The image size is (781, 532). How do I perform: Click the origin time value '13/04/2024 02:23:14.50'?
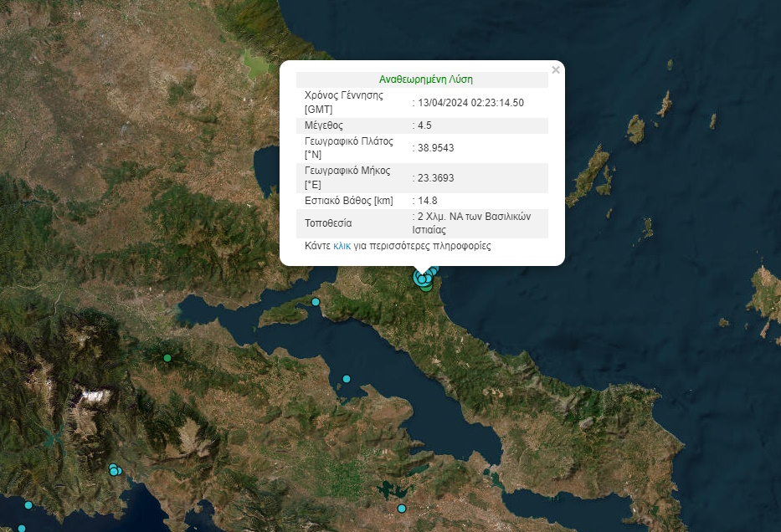(x=470, y=103)
